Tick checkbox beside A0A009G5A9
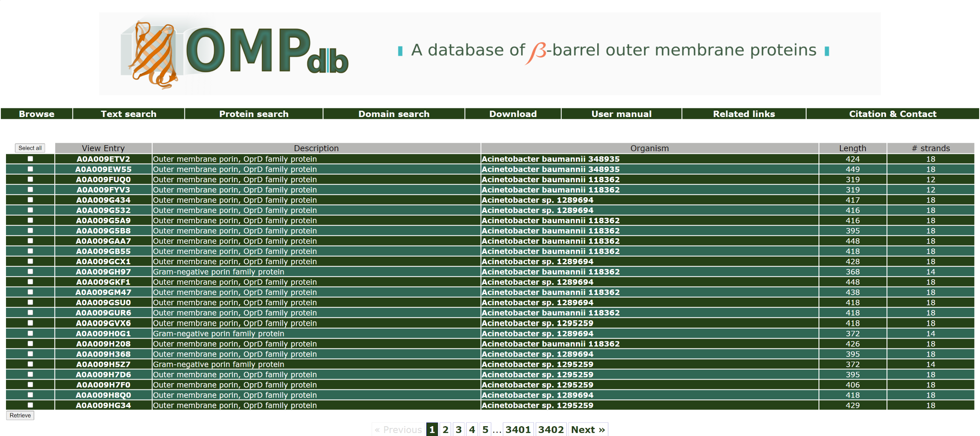The width and height of the screenshot is (980, 436). click(30, 220)
